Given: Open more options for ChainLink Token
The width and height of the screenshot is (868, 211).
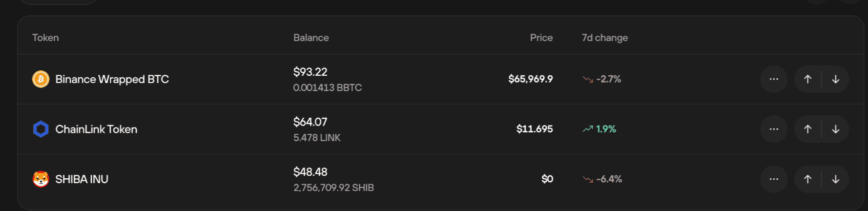Looking at the screenshot, I should [774, 129].
